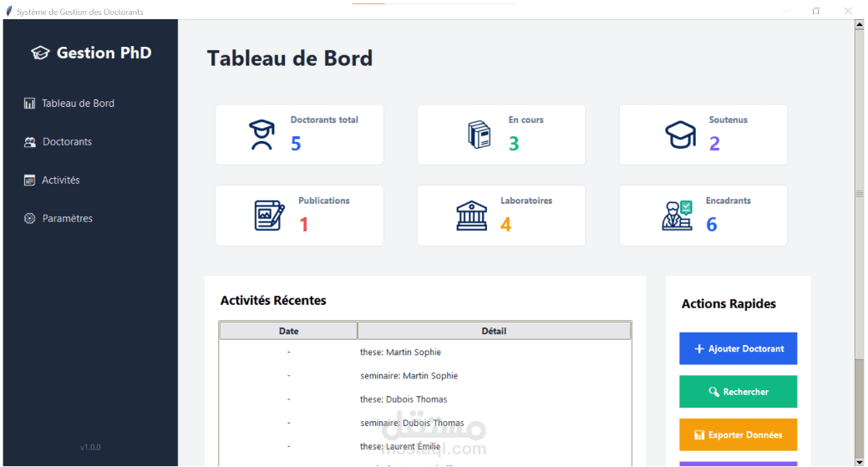This screenshot has height=467, width=868.
Task: Click the orange Exporter Données button
Action: (738, 435)
